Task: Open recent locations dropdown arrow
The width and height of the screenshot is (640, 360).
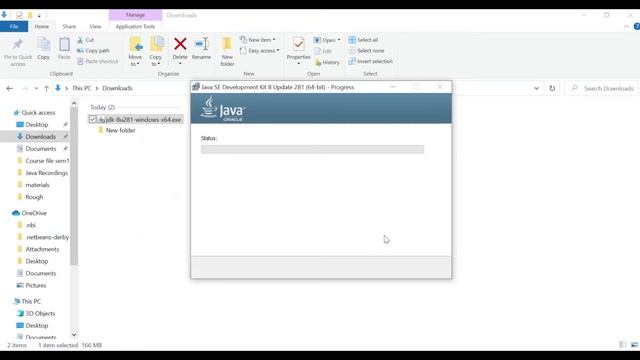Action: [36, 88]
